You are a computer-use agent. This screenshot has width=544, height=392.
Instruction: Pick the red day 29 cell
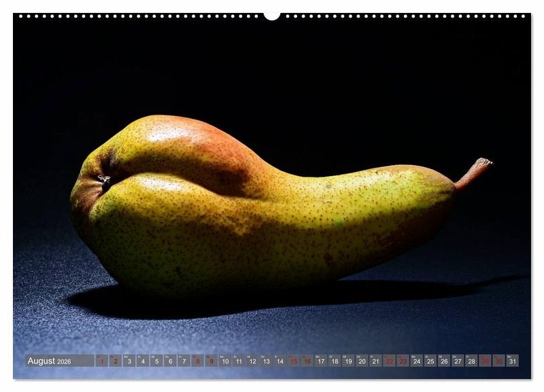486,361
